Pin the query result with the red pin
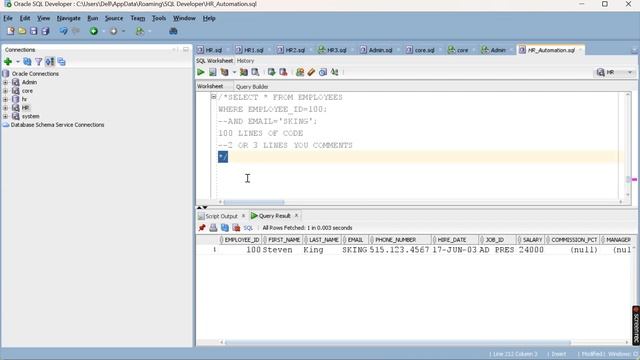The height and width of the screenshot is (360, 640). (202, 228)
